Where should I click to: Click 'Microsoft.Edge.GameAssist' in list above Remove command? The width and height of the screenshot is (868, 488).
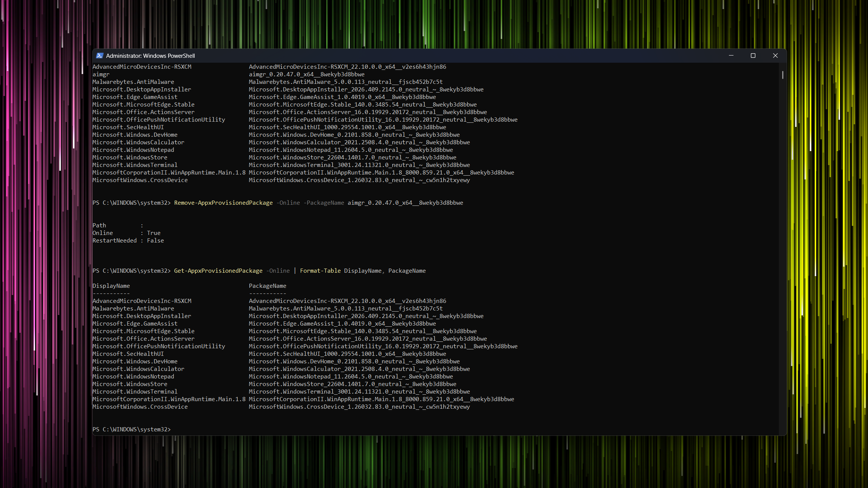point(135,97)
